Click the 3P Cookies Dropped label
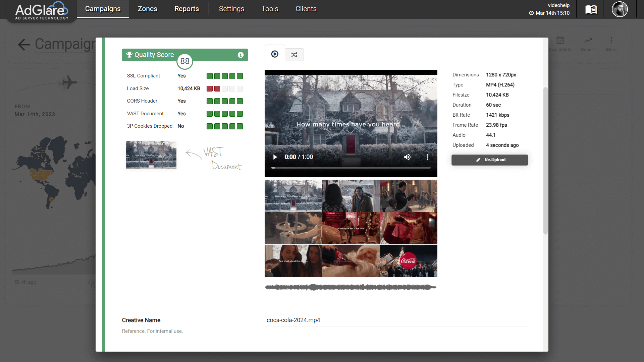The height and width of the screenshot is (362, 644). point(150,126)
